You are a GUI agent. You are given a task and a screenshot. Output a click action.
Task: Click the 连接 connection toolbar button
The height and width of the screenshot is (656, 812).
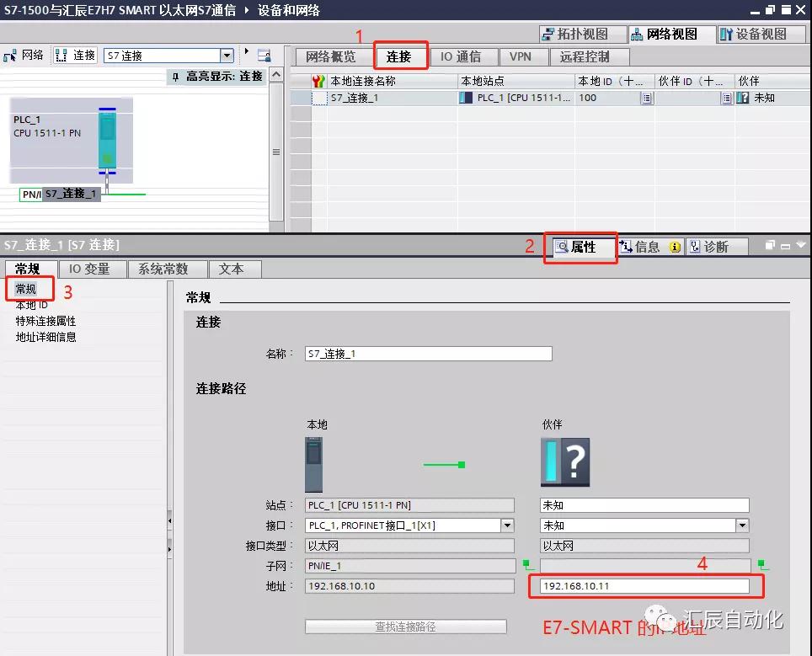point(76,55)
